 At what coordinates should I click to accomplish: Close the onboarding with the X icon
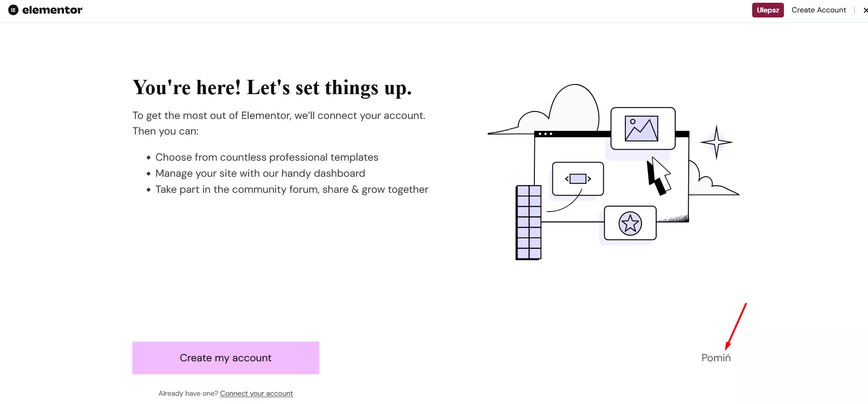(x=865, y=10)
